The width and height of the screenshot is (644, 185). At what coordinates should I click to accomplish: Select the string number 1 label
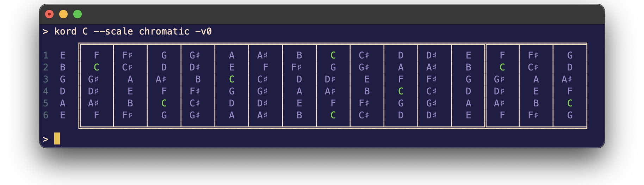click(x=46, y=55)
